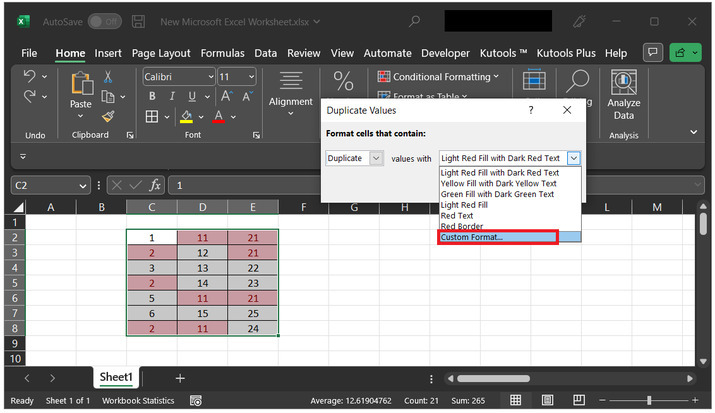
Task: Expand the font color dropdown arrow
Action: (233, 117)
